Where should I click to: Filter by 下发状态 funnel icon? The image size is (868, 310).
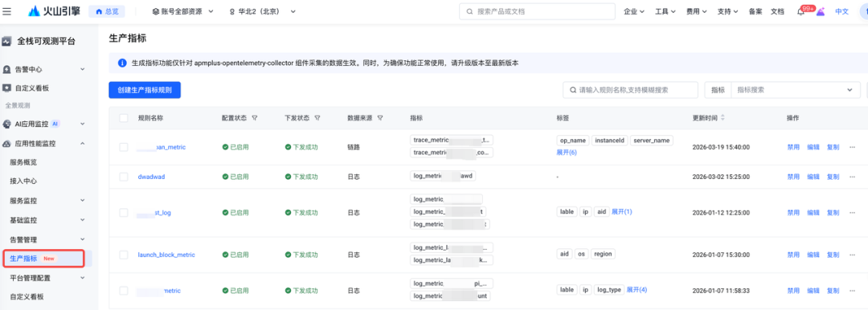(x=317, y=118)
